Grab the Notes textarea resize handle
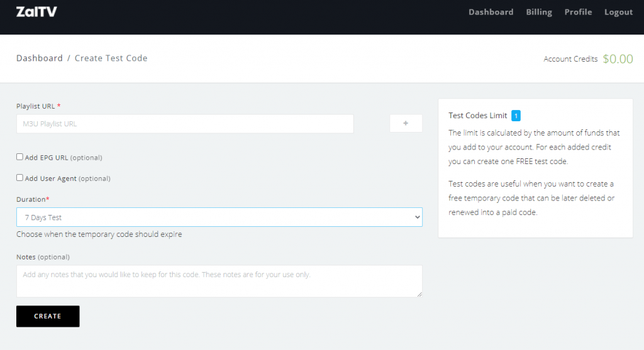The image size is (644, 350). click(419, 294)
